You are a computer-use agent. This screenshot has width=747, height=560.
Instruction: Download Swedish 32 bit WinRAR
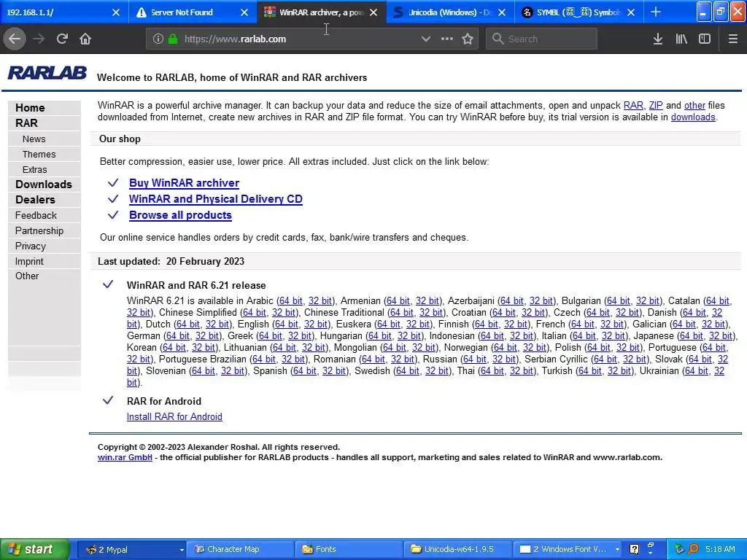[437, 371]
